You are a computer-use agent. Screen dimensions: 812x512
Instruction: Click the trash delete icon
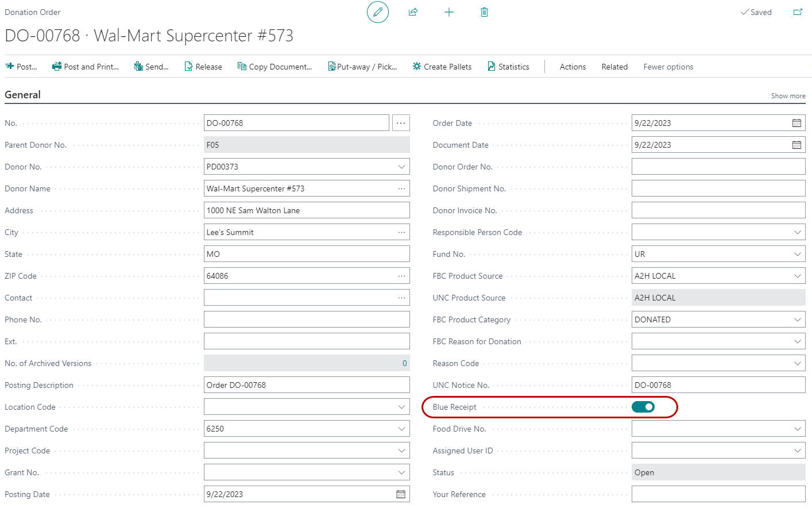coord(484,12)
